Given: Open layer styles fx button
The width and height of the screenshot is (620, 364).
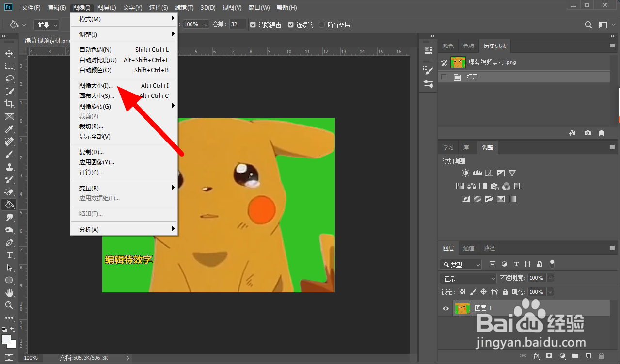Looking at the screenshot, I should [537, 356].
